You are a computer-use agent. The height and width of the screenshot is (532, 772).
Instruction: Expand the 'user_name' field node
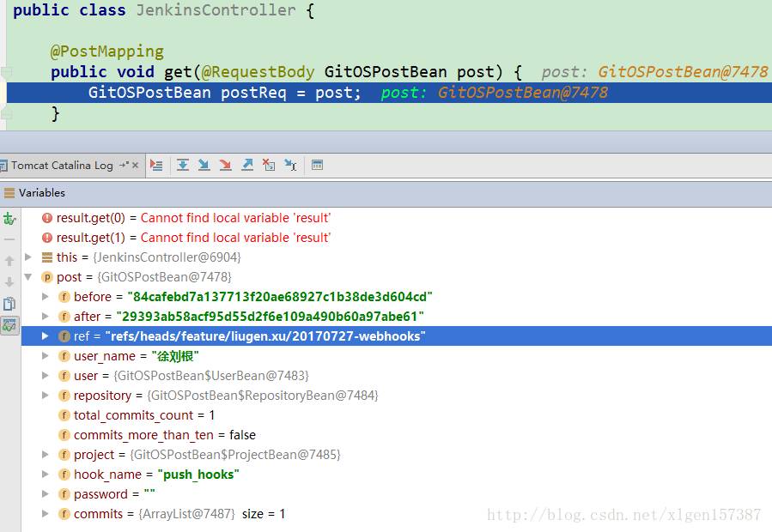click(46, 356)
